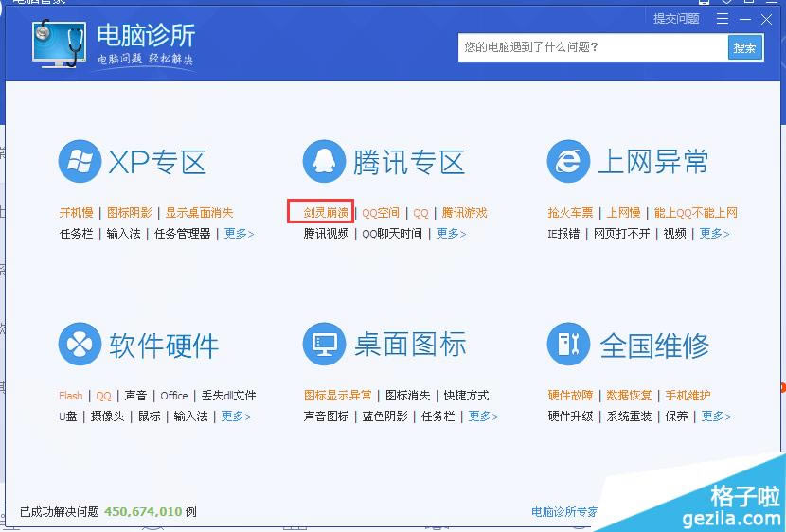Click the clover icon for 软件硬件

click(x=80, y=345)
